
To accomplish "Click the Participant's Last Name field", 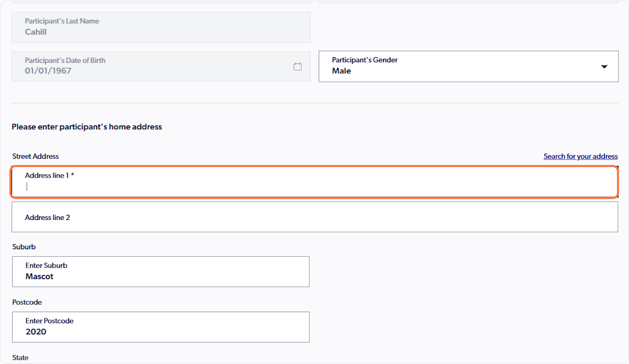I will point(160,27).
